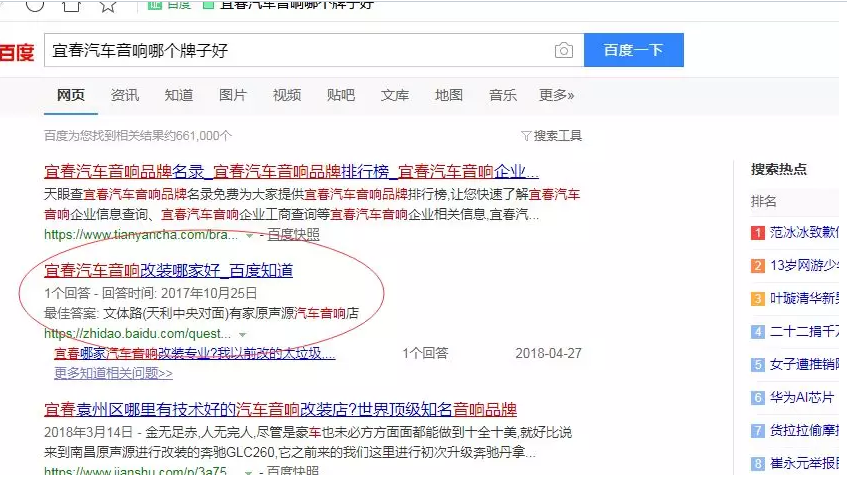Go to the 贴吧 tab
The height and width of the screenshot is (490, 847).
tap(341, 95)
